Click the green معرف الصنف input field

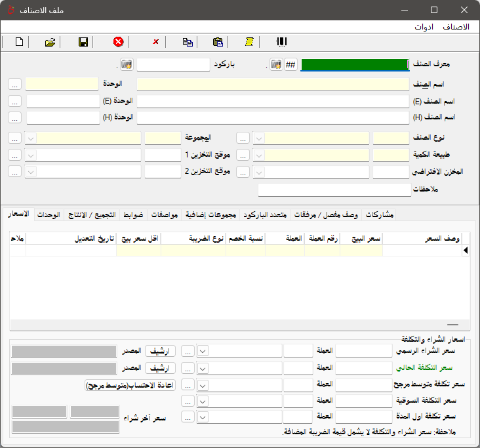click(x=355, y=65)
